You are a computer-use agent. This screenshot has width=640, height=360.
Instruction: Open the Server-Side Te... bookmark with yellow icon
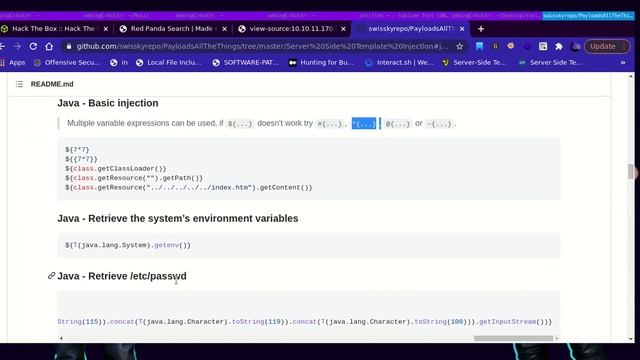pos(474,62)
